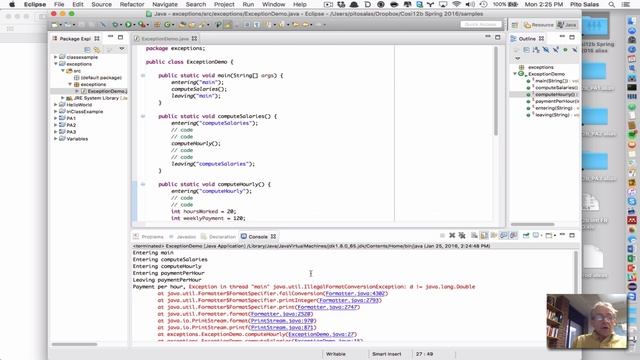This screenshot has height=360, width=640.
Task: Open PrintStream.java:970 stack trace link
Action: click(x=282, y=321)
